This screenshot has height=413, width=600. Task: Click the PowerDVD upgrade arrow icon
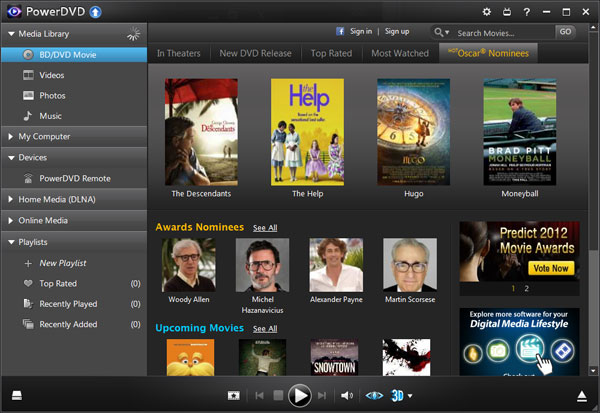(x=95, y=12)
